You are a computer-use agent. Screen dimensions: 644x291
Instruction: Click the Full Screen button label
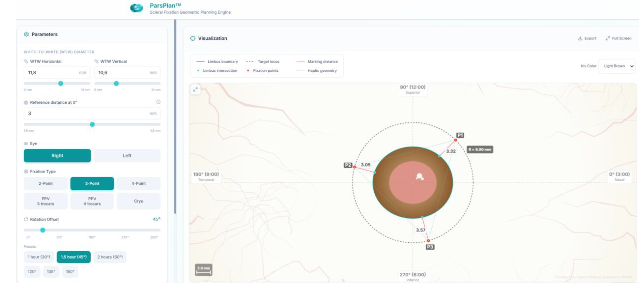point(622,38)
